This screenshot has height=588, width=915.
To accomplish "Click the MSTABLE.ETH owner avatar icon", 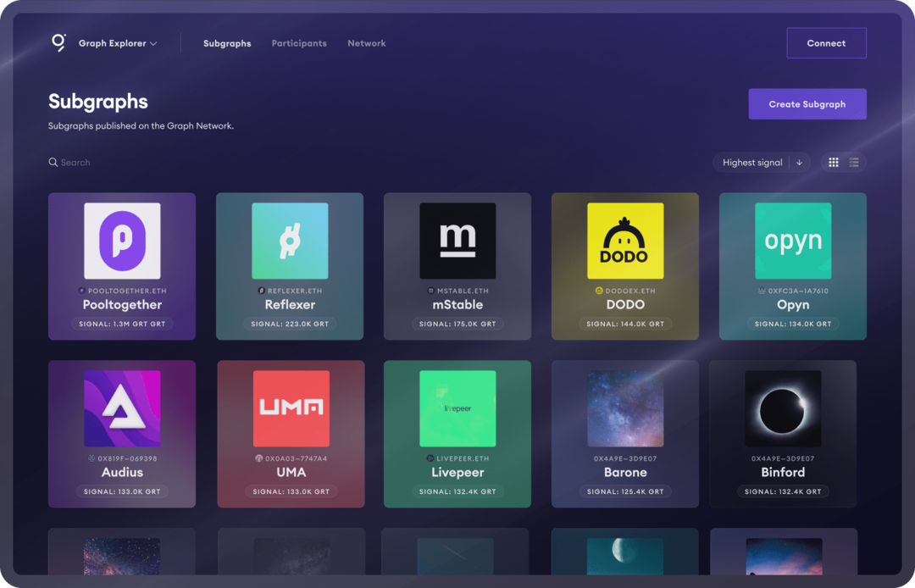I will (x=430, y=291).
